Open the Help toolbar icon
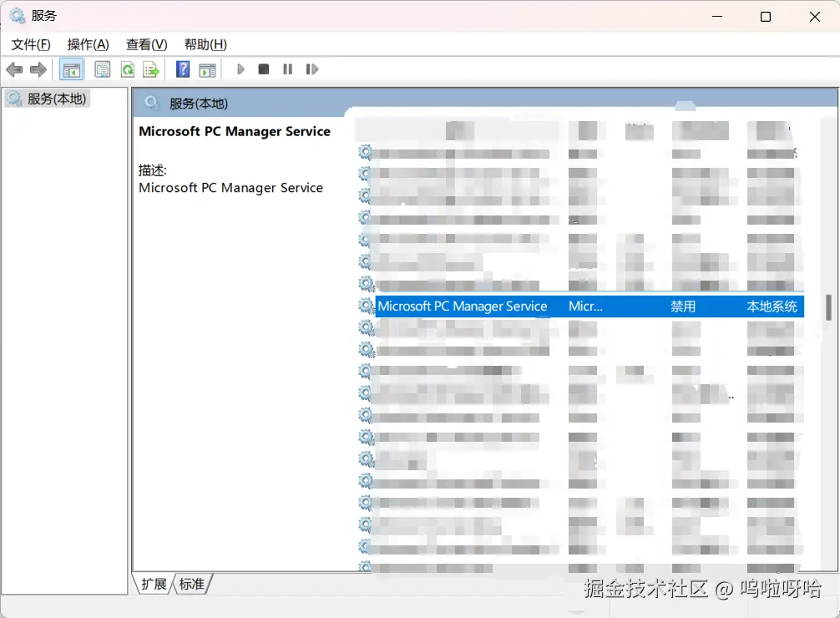 click(x=183, y=69)
